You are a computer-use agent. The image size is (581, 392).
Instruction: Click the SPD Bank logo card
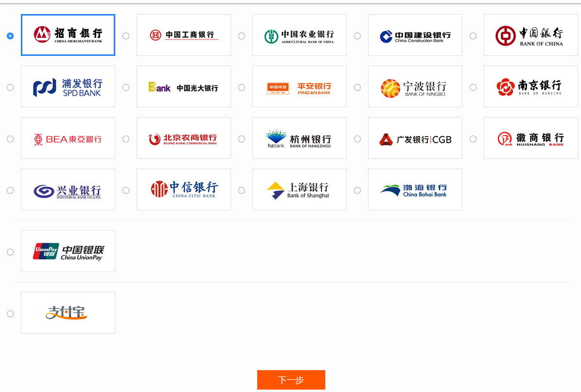point(68,86)
